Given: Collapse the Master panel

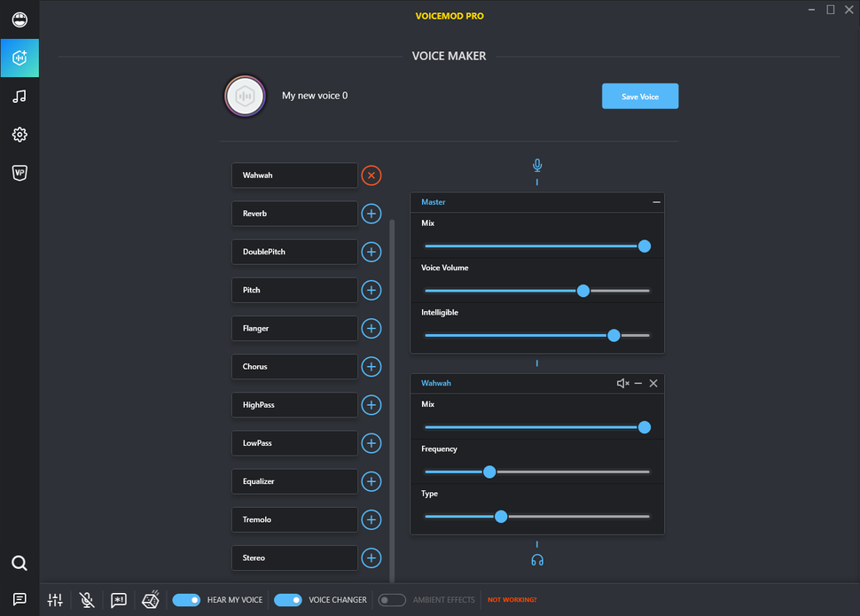Looking at the screenshot, I should [656, 202].
